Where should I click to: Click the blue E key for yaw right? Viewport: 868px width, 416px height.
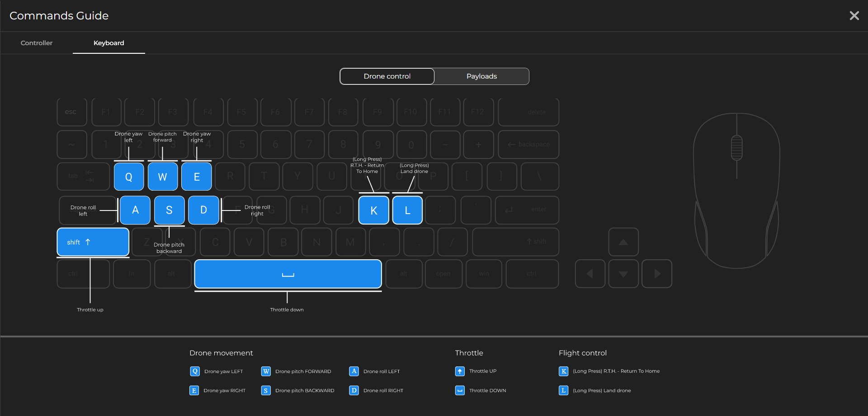click(x=197, y=177)
